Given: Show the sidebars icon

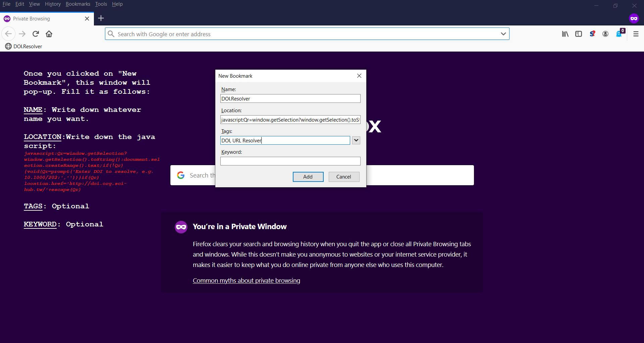Looking at the screenshot, I should point(579,34).
